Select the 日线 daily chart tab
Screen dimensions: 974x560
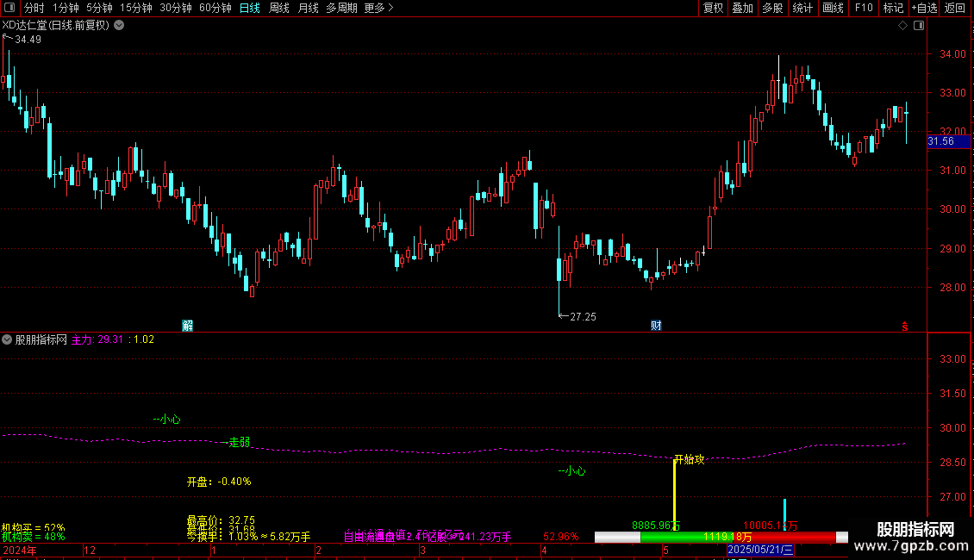pyautogui.click(x=250, y=8)
